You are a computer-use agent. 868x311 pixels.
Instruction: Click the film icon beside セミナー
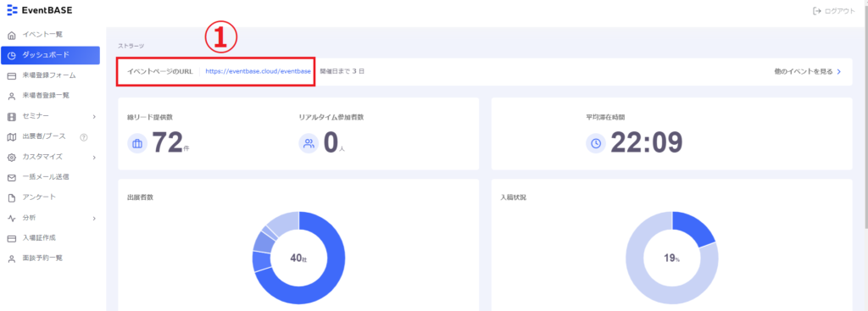coord(11,116)
